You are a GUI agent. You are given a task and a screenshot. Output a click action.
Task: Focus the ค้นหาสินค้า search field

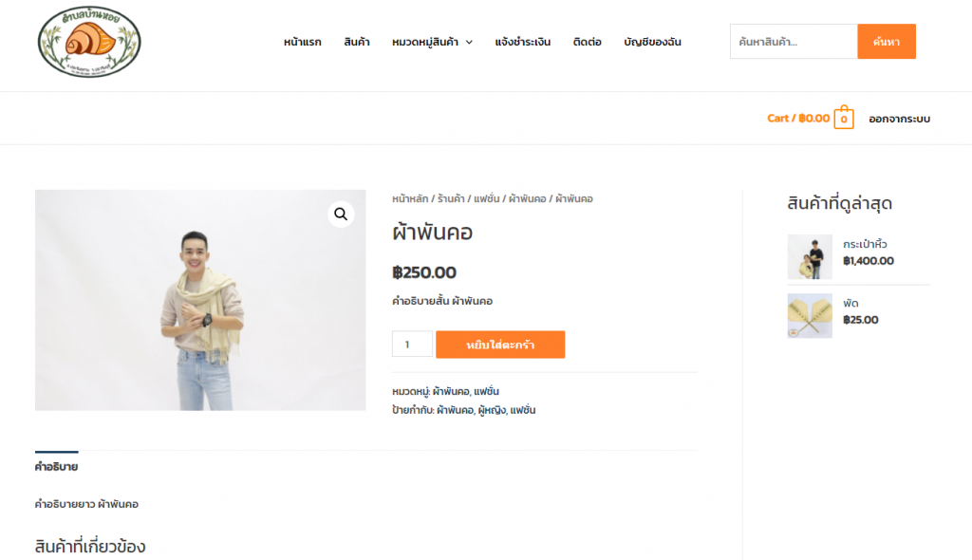click(794, 42)
